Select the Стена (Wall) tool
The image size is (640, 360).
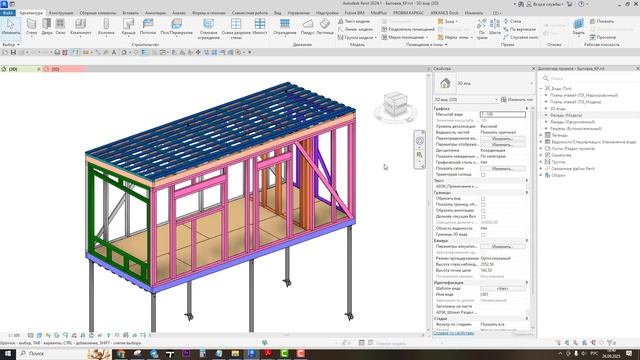[x=31, y=27]
